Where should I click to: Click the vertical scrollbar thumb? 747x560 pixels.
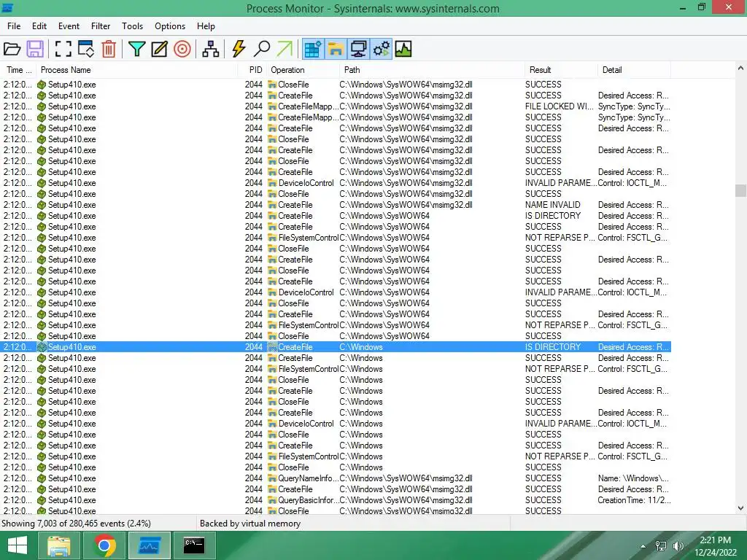740,190
